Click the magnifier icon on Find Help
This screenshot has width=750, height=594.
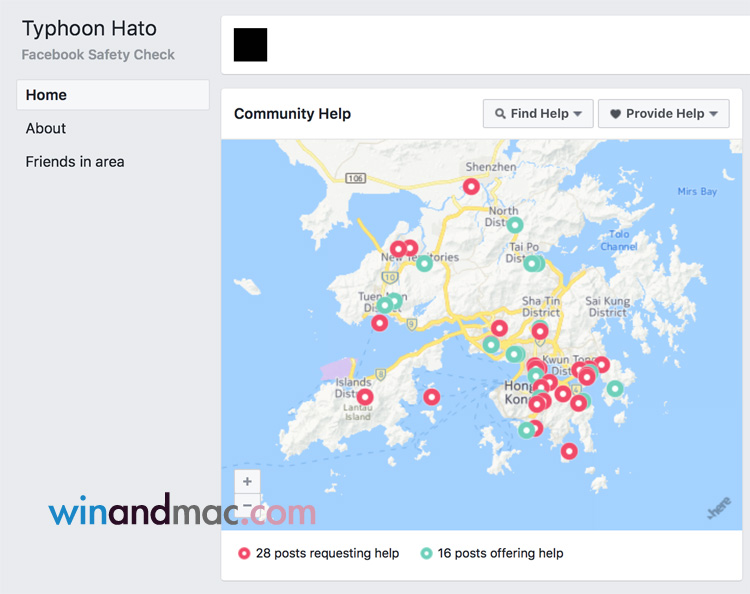click(500, 114)
